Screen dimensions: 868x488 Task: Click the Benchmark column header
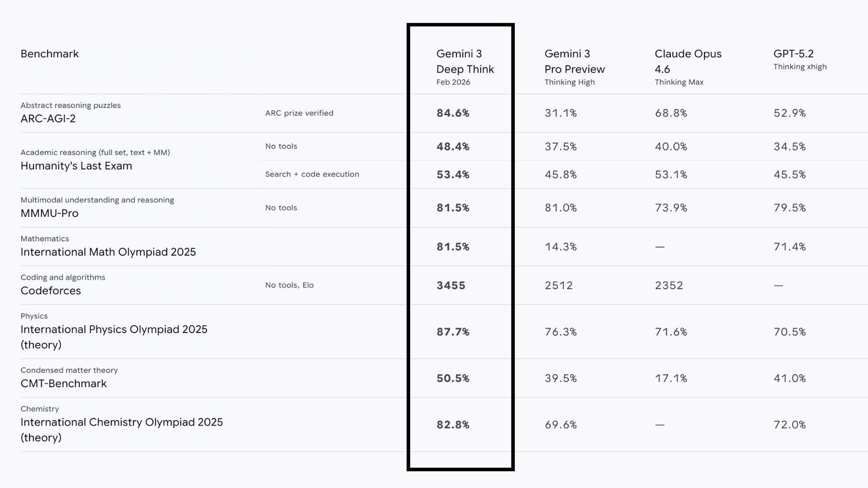click(50, 54)
